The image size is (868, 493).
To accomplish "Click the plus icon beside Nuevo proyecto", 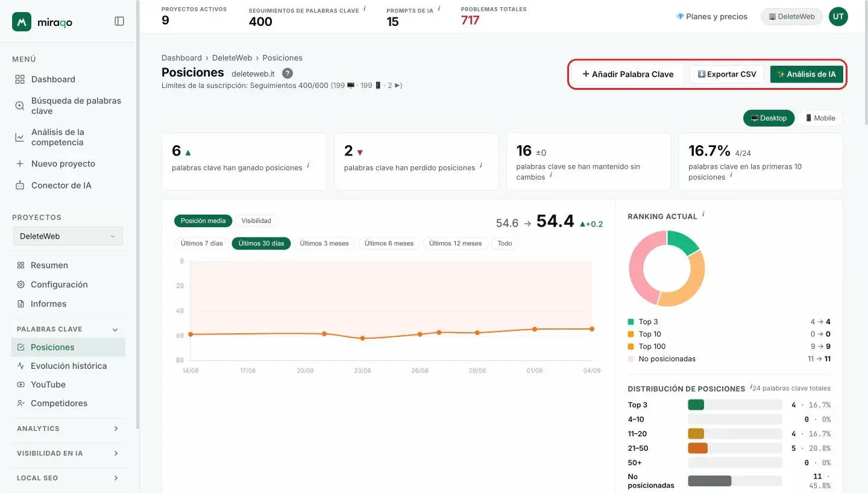I will tap(20, 164).
